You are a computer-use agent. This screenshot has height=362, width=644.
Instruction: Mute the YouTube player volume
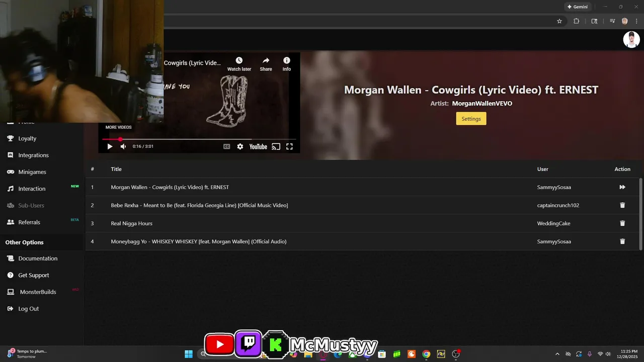[x=123, y=146]
